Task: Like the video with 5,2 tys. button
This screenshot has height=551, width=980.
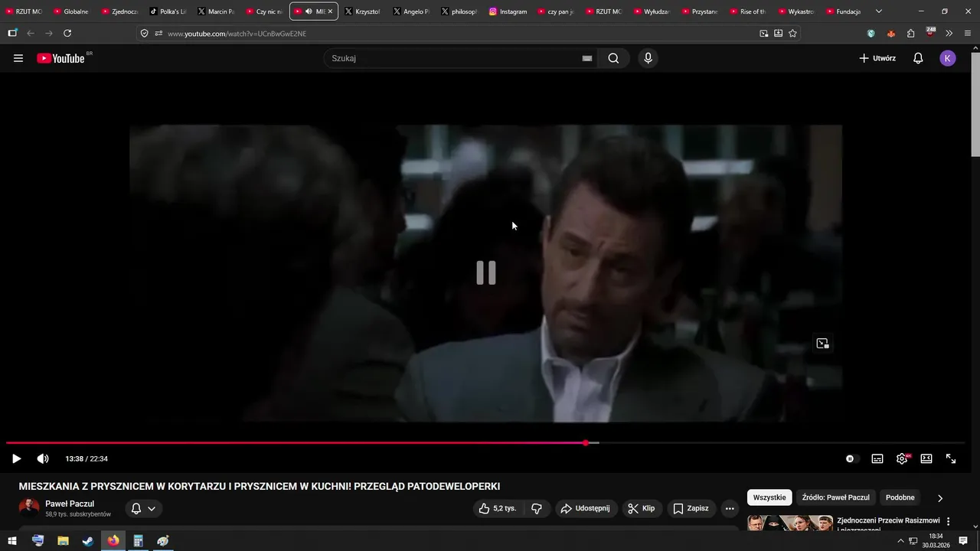Action: pyautogui.click(x=498, y=508)
